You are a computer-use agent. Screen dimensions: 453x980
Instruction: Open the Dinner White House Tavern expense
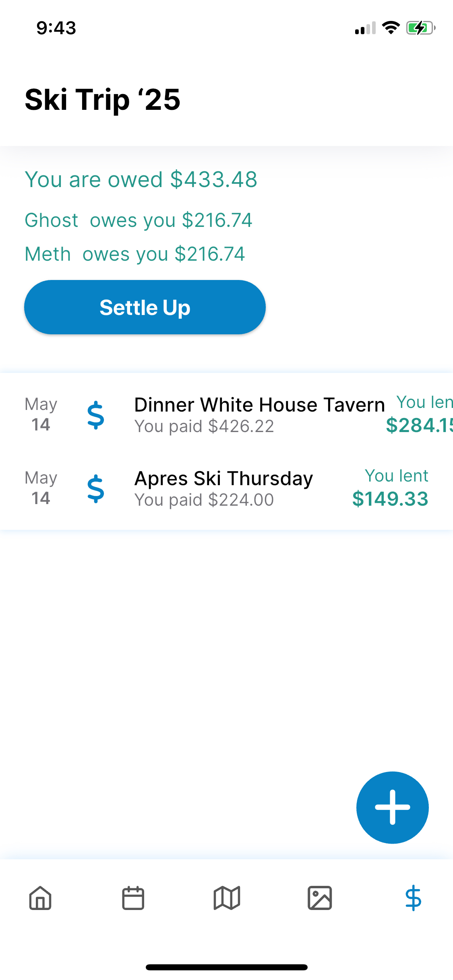click(226, 415)
